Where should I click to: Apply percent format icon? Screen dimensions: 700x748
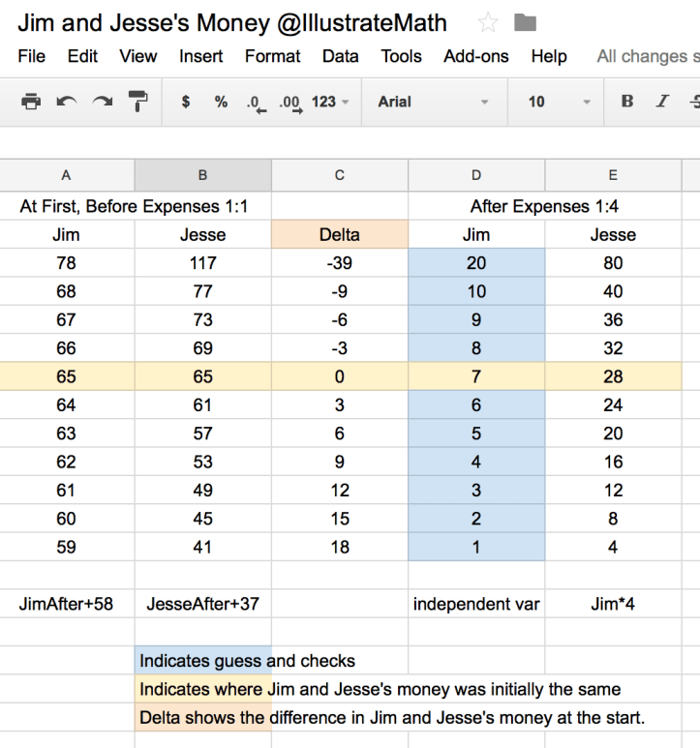pyautogui.click(x=221, y=102)
